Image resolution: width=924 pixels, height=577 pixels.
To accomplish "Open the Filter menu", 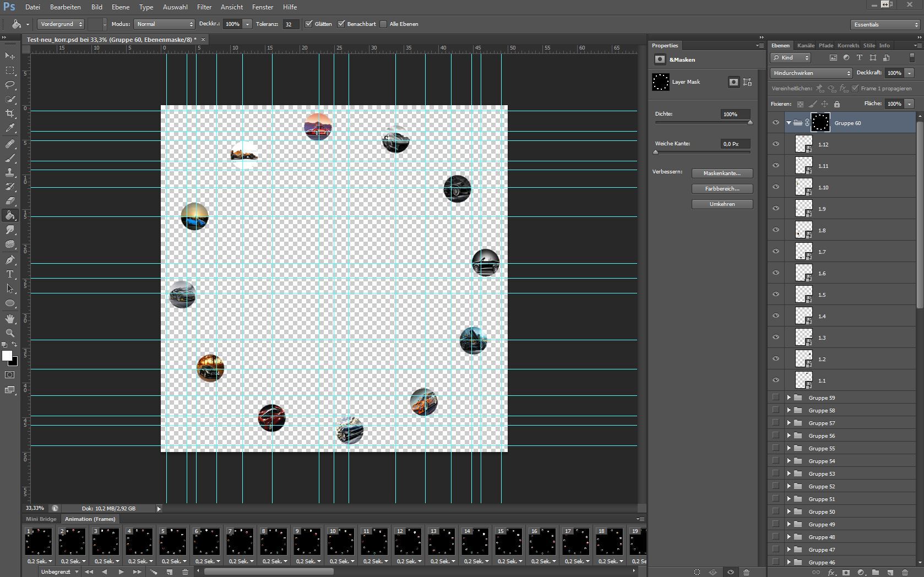I will point(204,7).
